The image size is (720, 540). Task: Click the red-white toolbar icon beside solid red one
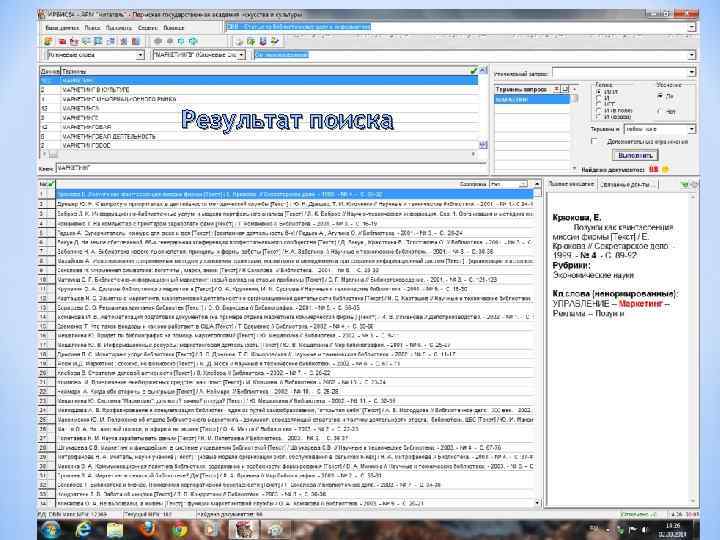(74, 41)
